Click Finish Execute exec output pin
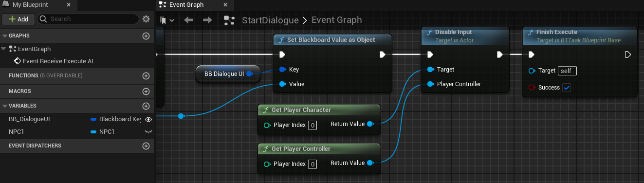The height and width of the screenshot is (183, 644). click(x=628, y=55)
